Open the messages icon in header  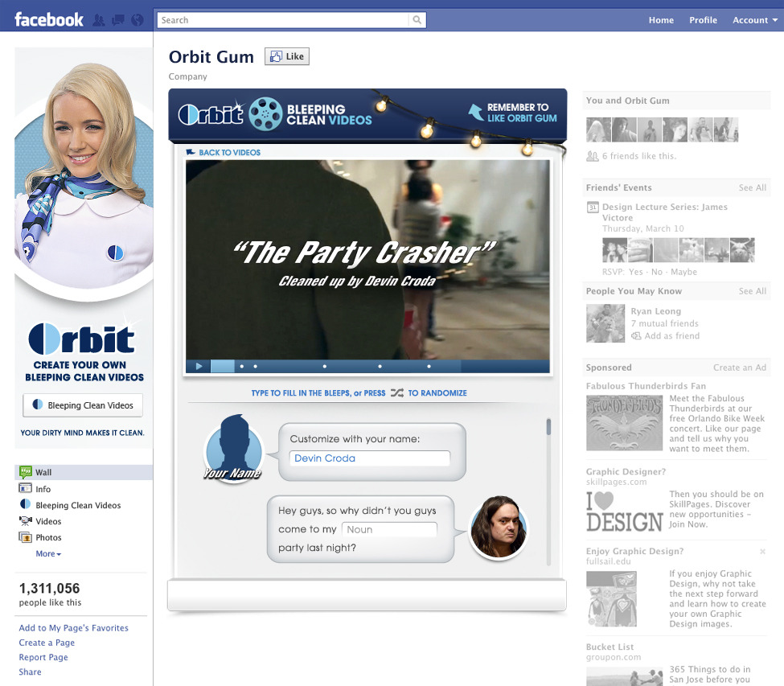pyautogui.click(x=118, y=20)
